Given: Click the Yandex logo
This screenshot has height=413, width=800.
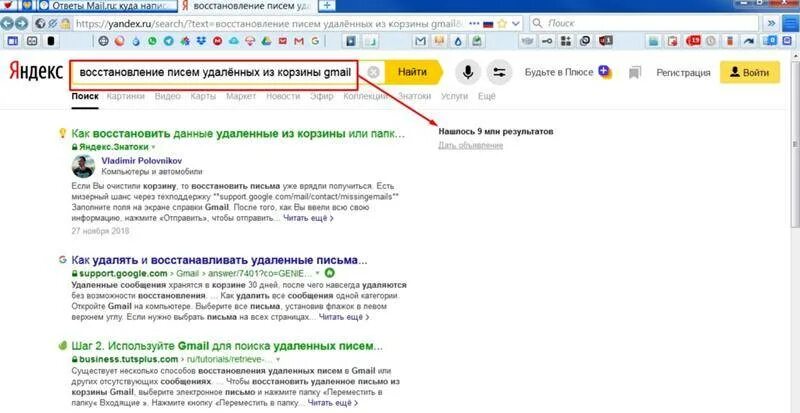Looking at the screenshot, I should tap(36, 72).
